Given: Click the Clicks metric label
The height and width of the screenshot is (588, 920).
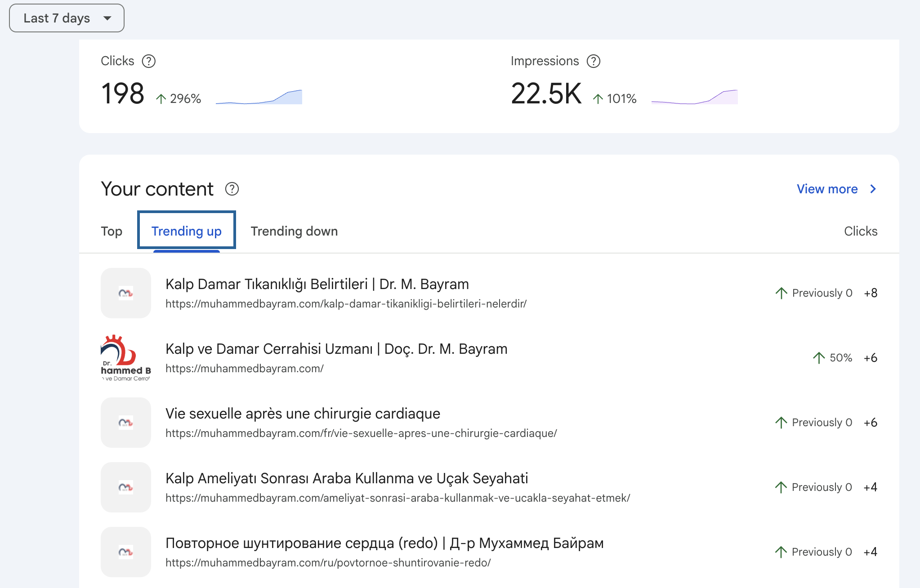Looking at the screenshot, I should (117, 61).
